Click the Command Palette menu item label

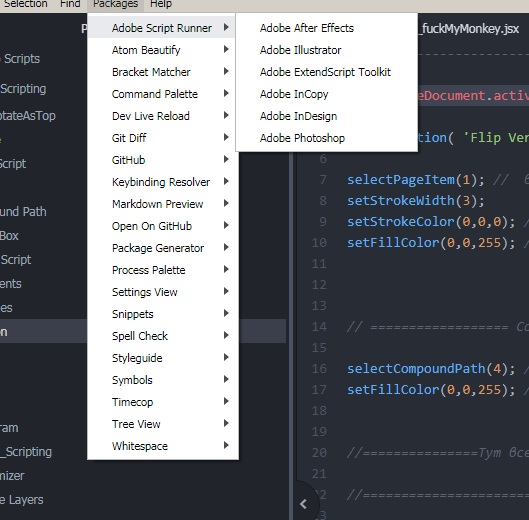tap(155, 94)
